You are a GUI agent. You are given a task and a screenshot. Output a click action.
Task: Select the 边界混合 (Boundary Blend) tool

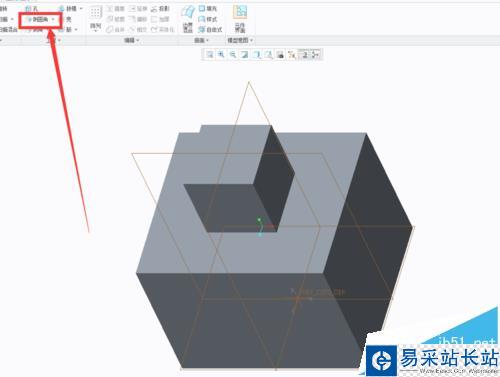[188, 19]
